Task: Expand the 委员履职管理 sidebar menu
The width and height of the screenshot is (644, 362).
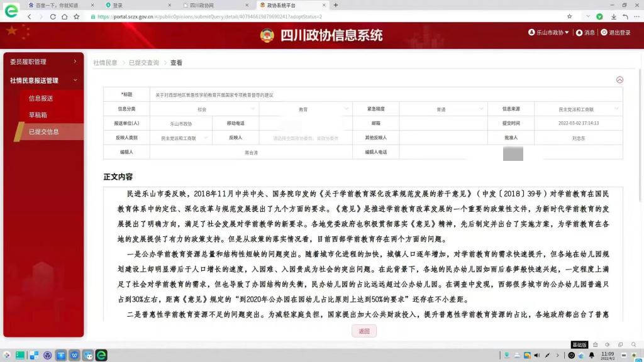Action: (x=43, y=62)
